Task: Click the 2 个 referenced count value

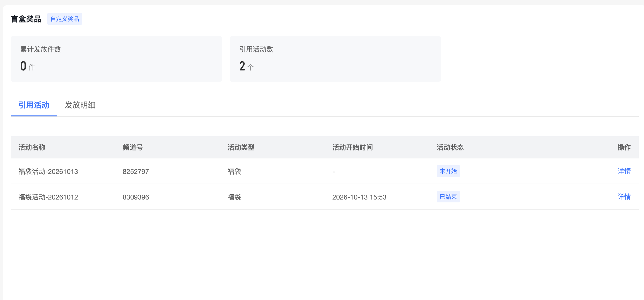Action: pos(246,66)
